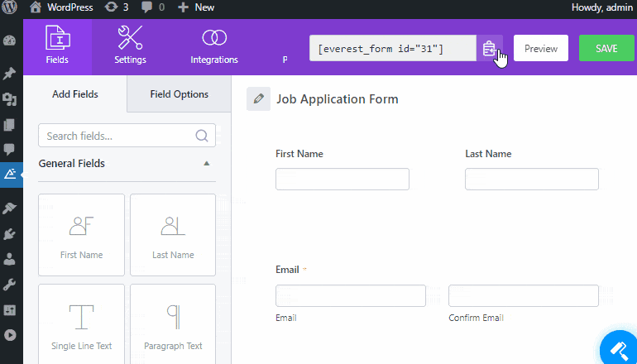The width and height of the screenshot is (637, 364).
Task: Open Users in the admin sidebar
Action: (x=9, y=259)
